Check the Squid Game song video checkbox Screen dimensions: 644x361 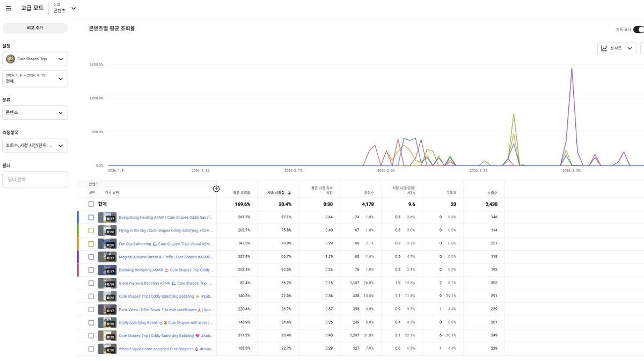(91, 349)
